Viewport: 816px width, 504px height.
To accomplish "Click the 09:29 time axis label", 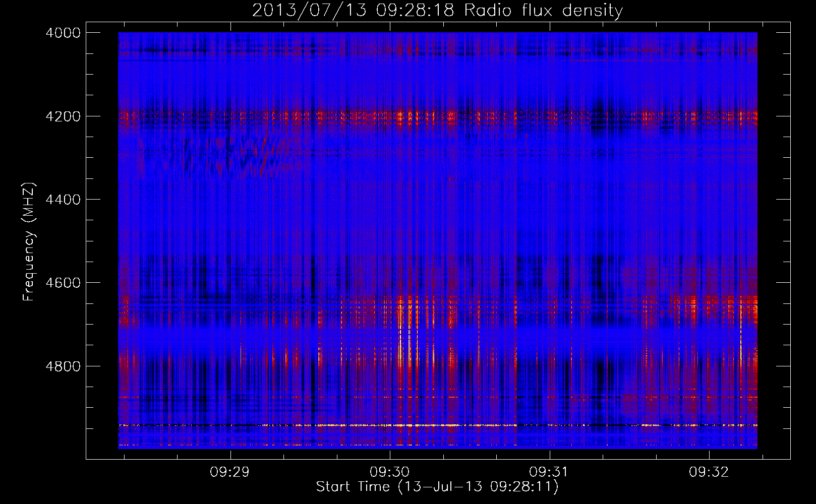I will tap(230, 472).
